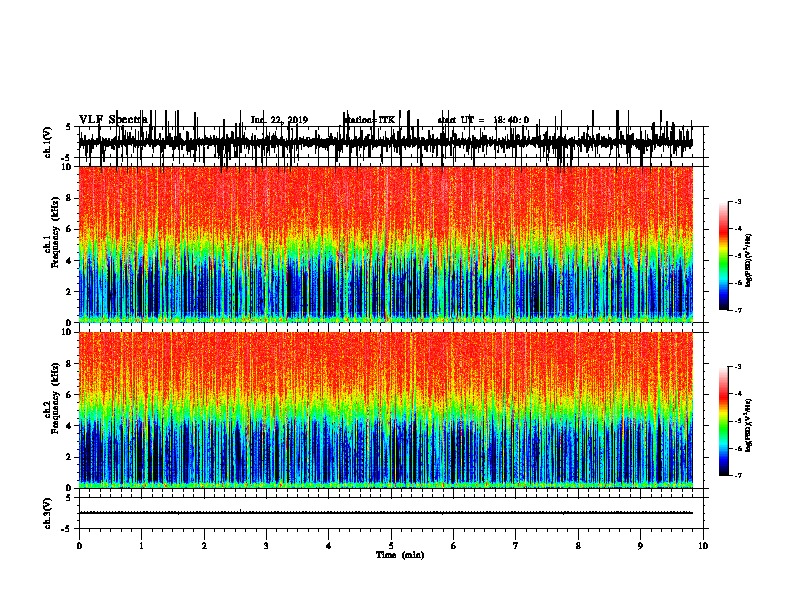Screen dimensions: 792x612
Task: Click time axis tick label '10'
Action: click(703, 546)
